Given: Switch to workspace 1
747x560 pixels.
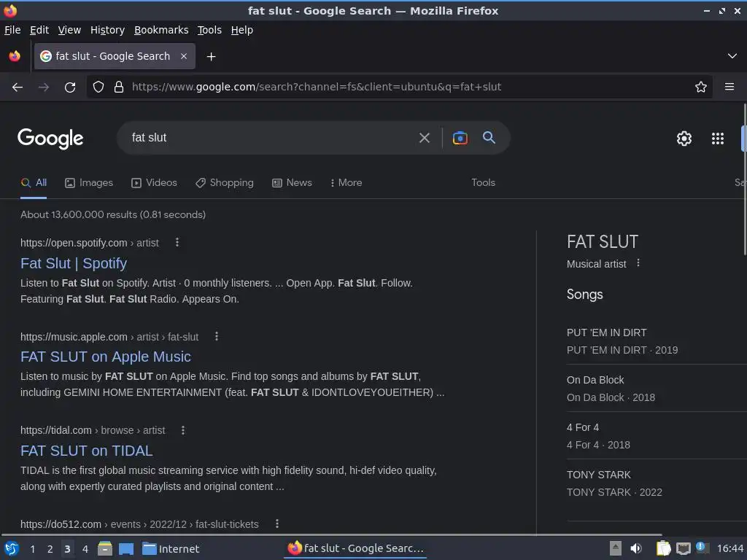Looking at the screenshot, I should pos(32,549).
